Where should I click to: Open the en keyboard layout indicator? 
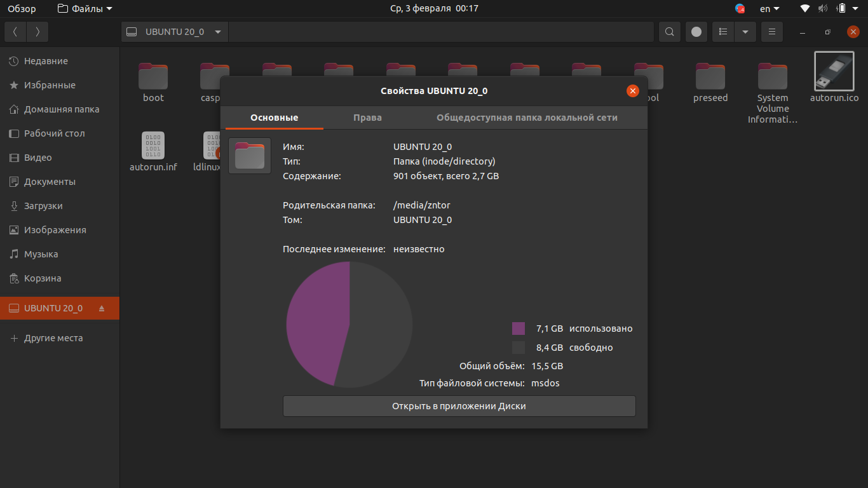(770, 9)
